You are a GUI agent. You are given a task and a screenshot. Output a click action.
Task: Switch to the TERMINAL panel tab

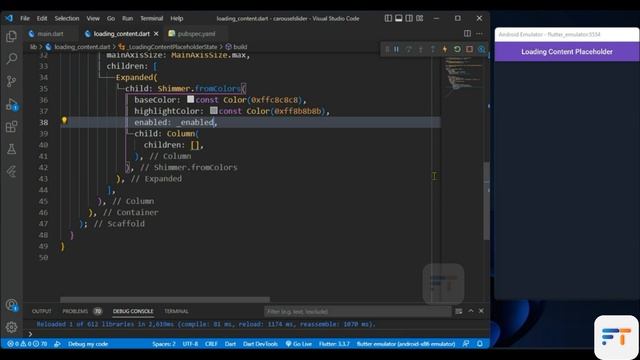[x=176, y=311]
